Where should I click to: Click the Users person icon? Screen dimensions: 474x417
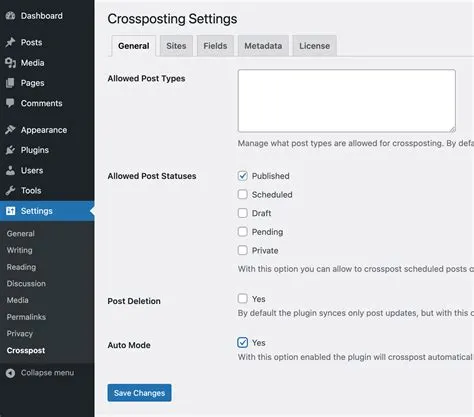pos(10,170)
